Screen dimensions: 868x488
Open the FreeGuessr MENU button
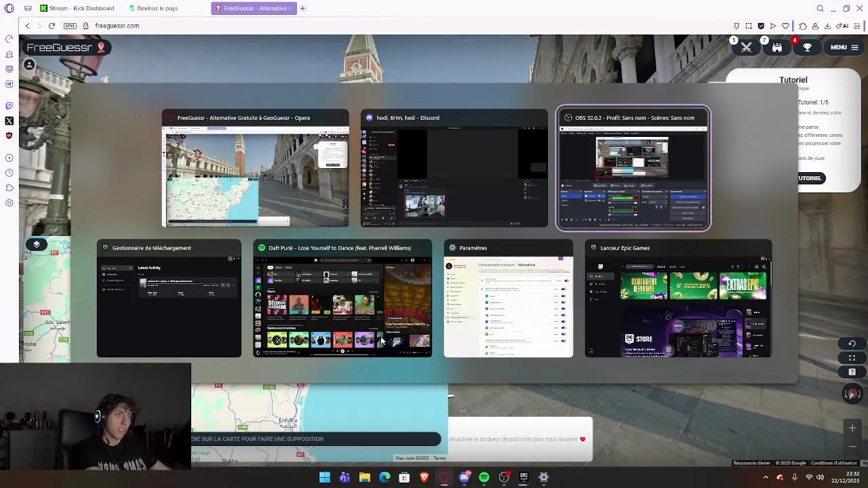click(844, 47)
